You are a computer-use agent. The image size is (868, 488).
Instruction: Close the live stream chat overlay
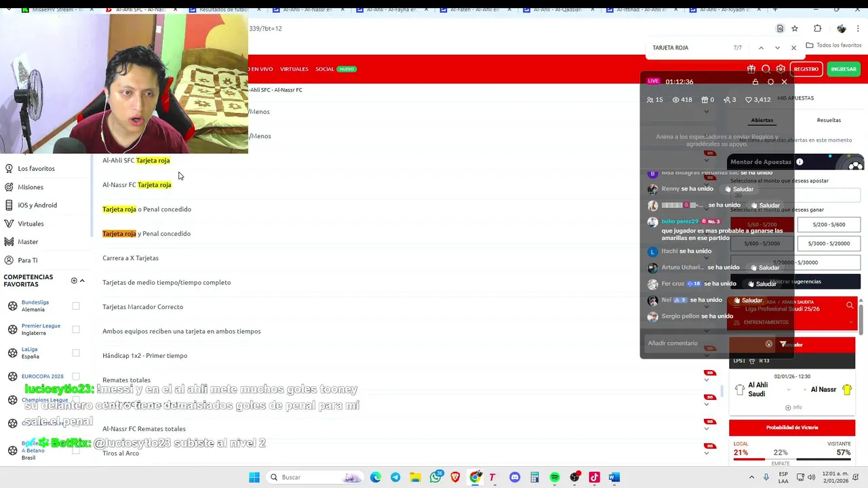click(785, 82)
